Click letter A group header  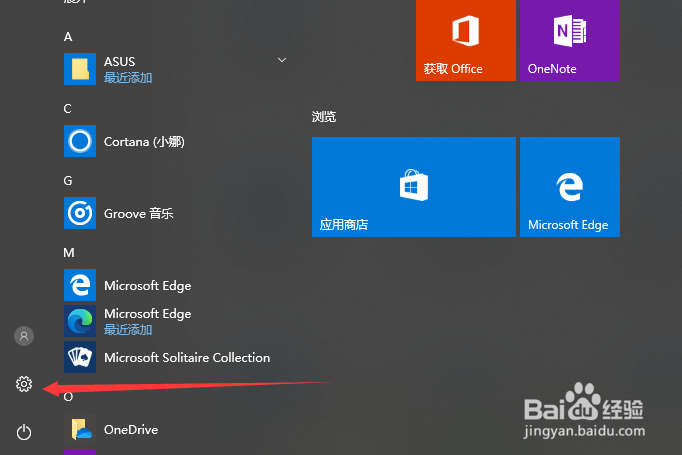click(68, 37)
